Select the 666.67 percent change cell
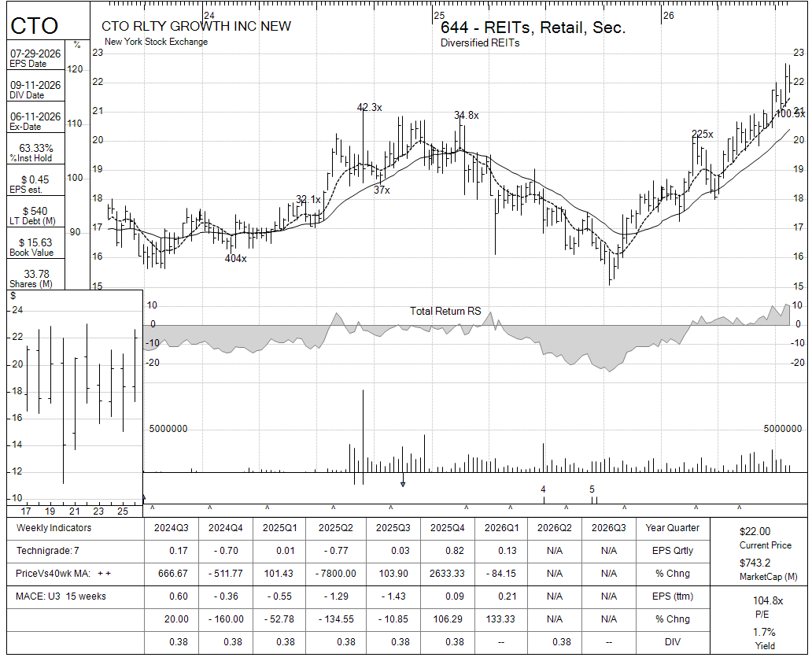The width and height of the screenshot is (812, 661). [x=173, y=574]
